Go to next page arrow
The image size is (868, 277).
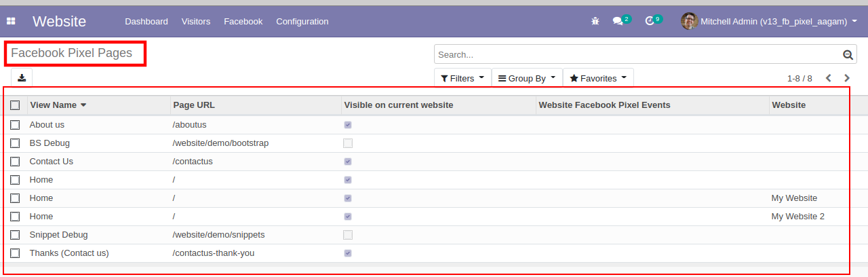tap(847, 78)
